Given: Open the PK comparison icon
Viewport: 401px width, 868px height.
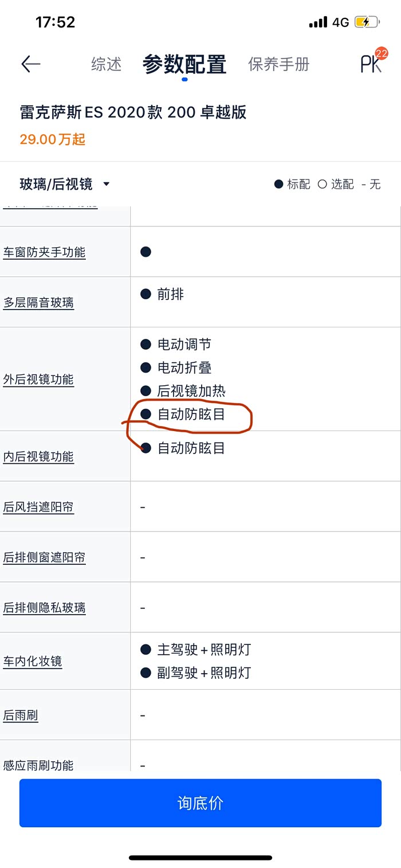Looking at the screenshot, I should (x=371, y=64).
